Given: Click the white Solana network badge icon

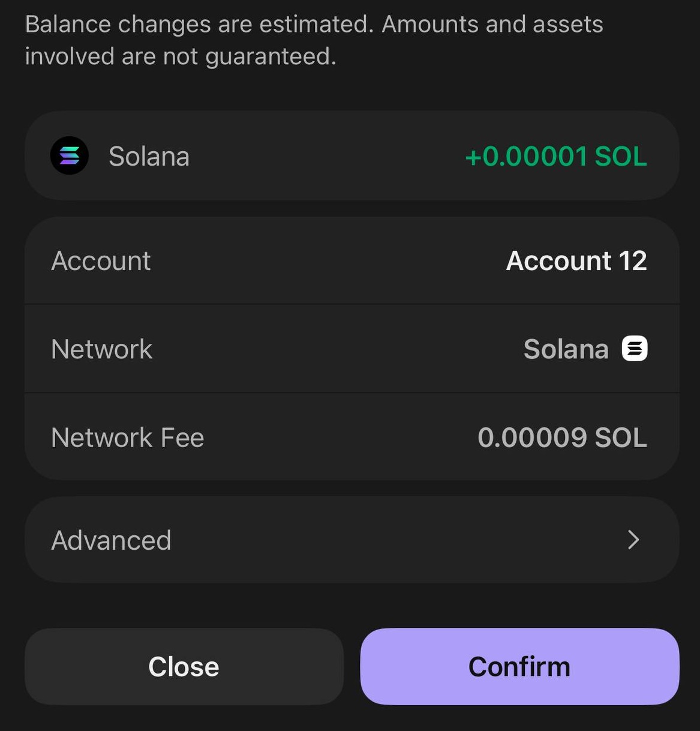Looking at the screenshot, I should (635, 349).
